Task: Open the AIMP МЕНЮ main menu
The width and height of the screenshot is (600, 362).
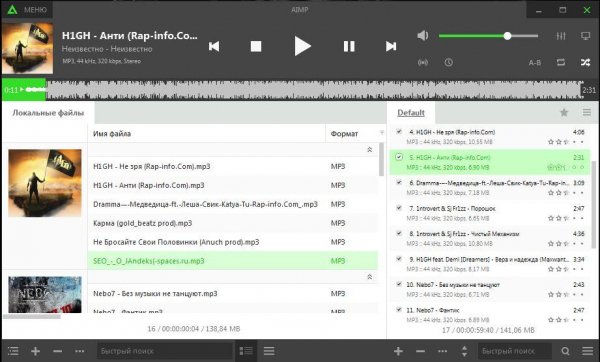Action: (28, 10)
